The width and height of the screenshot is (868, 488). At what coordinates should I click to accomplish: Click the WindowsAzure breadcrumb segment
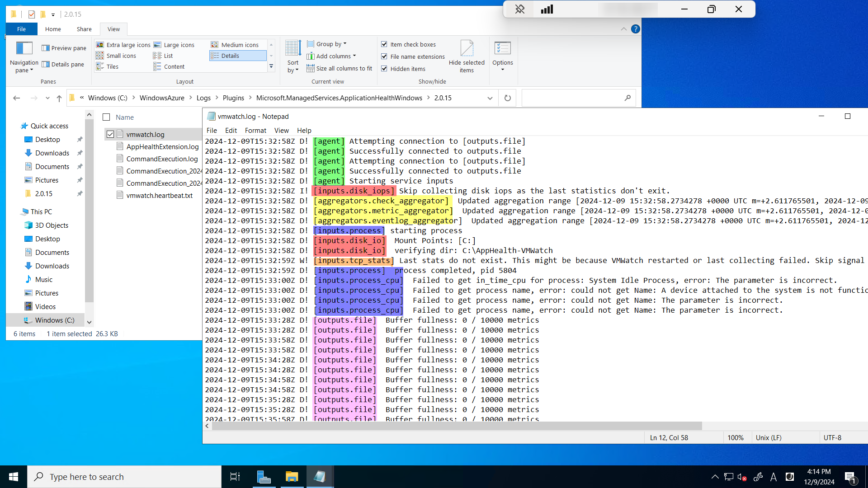pos(162,98)
